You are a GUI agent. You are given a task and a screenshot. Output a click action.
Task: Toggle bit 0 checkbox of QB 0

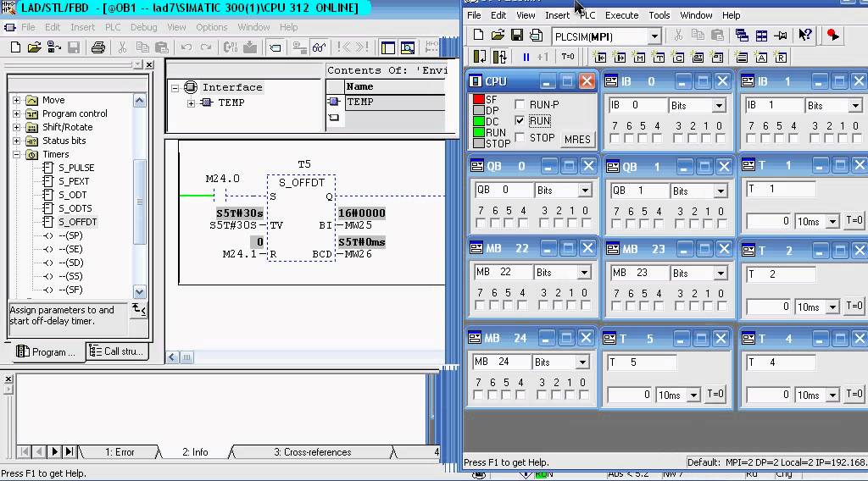click(x=586, y=224)
